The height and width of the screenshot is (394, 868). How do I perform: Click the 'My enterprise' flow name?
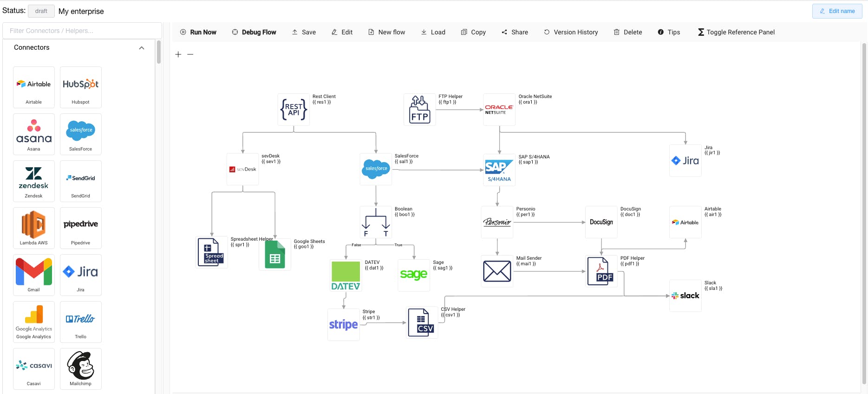(x=81, y=11)
